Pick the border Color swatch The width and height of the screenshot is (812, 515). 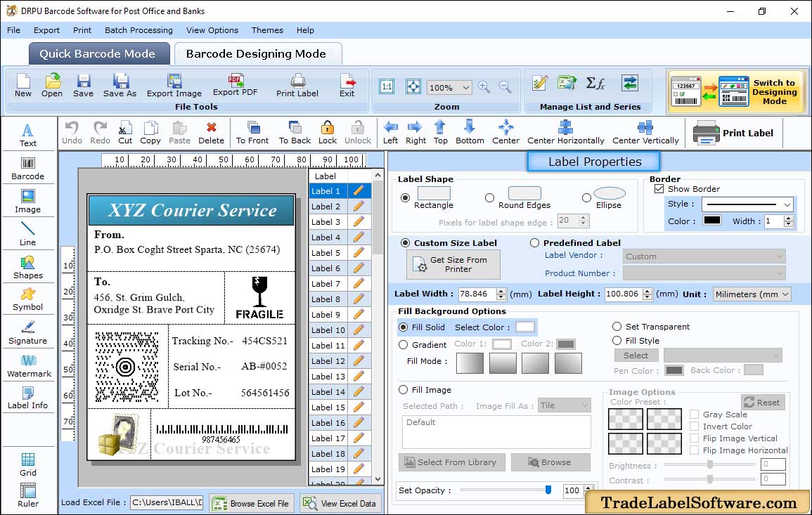coord(712,221)
